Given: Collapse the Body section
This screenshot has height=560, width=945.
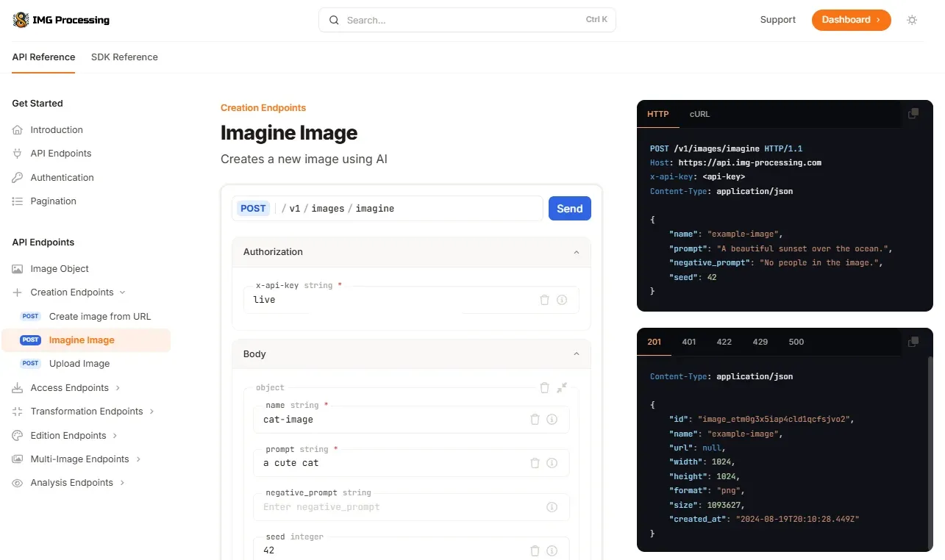Looking at the screenshot, I should click(576, 354).
